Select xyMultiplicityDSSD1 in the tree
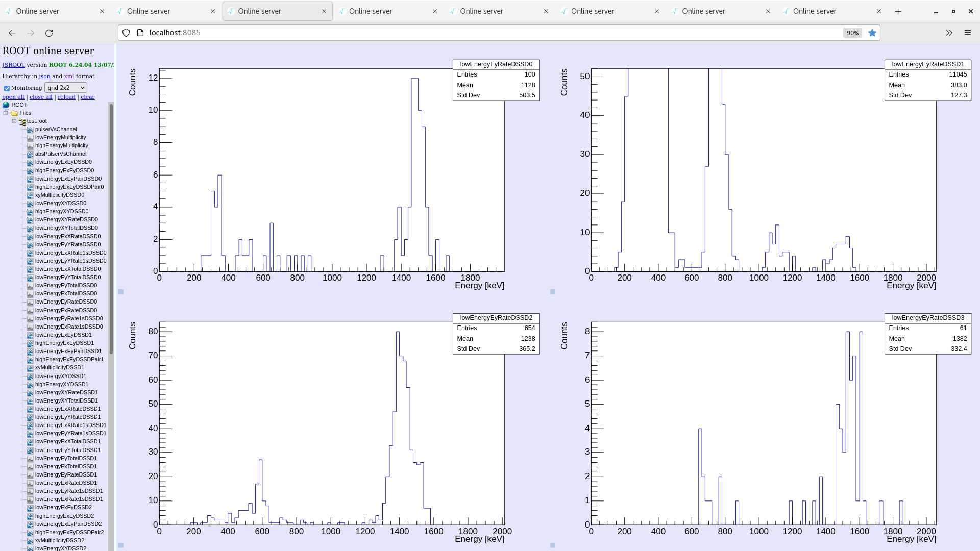This screenshot has width=980, height=551. click(x=60, y=368)
